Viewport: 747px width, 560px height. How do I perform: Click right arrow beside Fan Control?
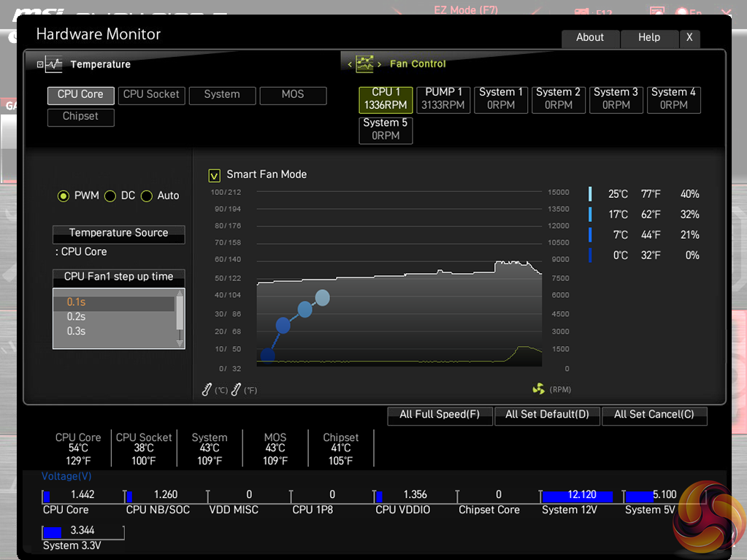coord(379,64)
